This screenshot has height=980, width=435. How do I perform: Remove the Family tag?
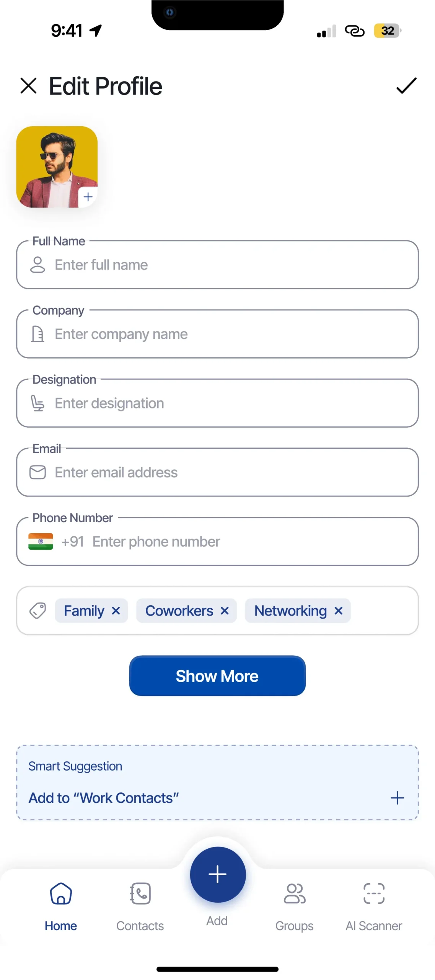116,611
